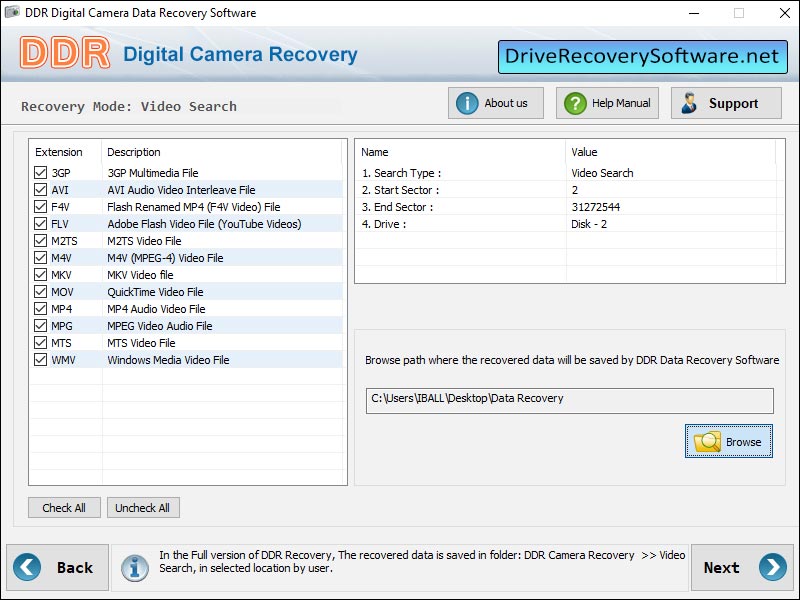Select the 'M2TS Video File' description
800x600 pixels.
click(144, 241)
